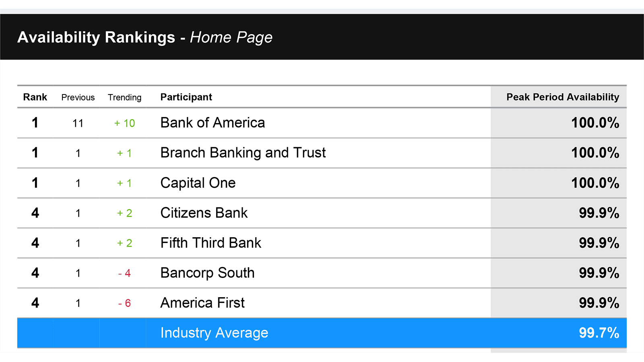Click the Rank column header
Viewport: 644px width, 362px height.
pyautogui.click(x=35, y=97)
